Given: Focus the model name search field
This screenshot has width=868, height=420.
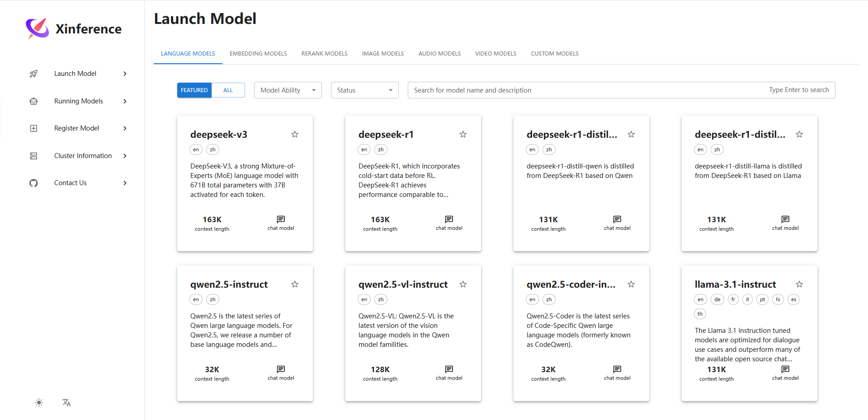Looking at the screenshot, I should 621,90.
